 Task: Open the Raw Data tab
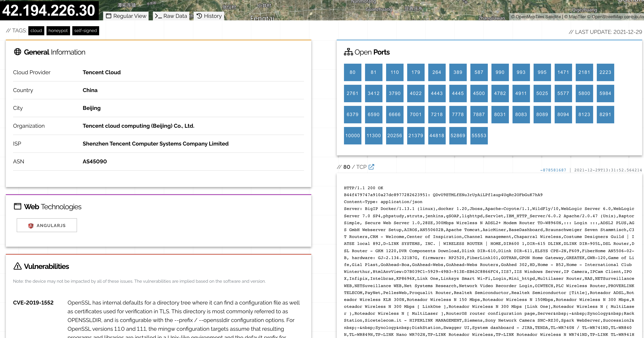coord(175,16)
